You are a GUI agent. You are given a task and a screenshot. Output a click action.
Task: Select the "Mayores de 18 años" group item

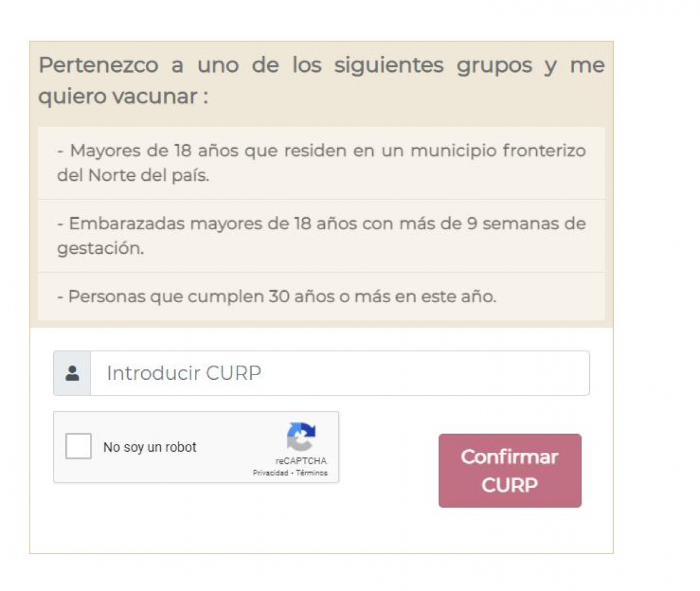tap(321, 163)
